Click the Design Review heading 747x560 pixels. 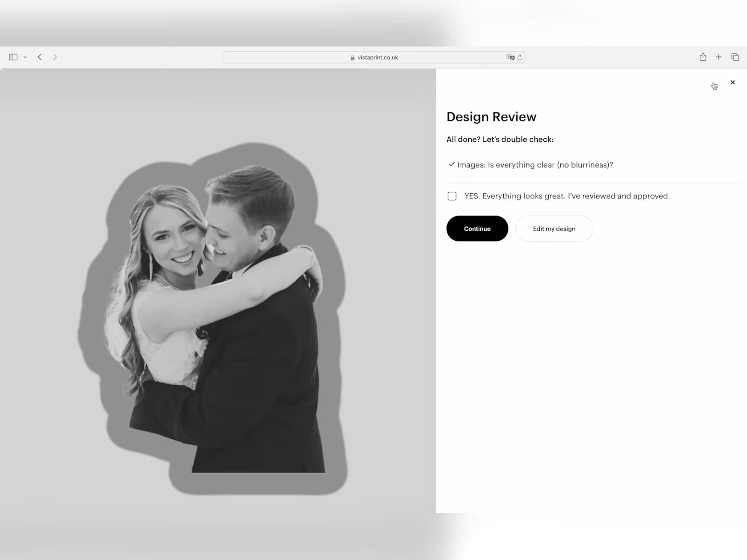click(x=491, y=117)
